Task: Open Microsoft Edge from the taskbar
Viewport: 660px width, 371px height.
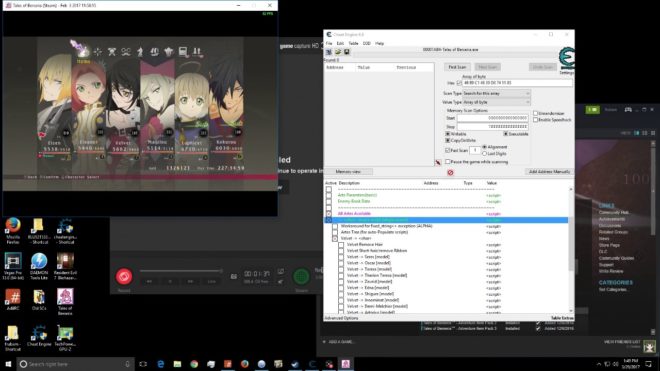Action: (x=160, y=364)
